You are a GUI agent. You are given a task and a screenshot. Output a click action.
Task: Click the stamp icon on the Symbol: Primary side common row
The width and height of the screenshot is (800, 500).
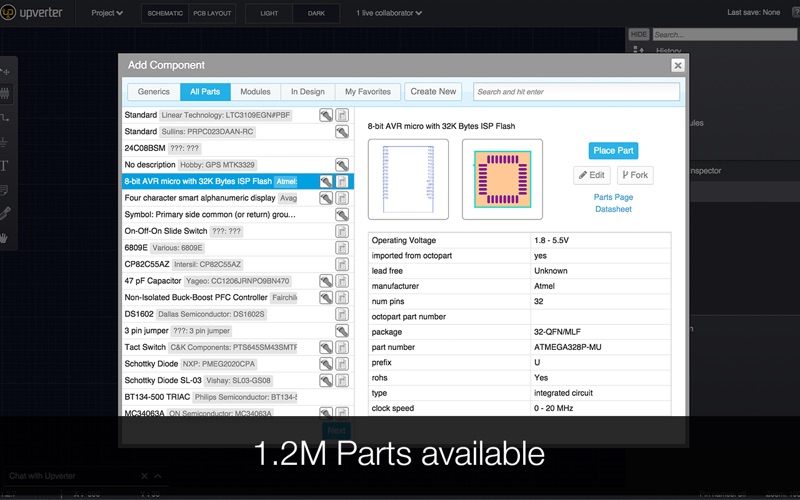point(342,214)
